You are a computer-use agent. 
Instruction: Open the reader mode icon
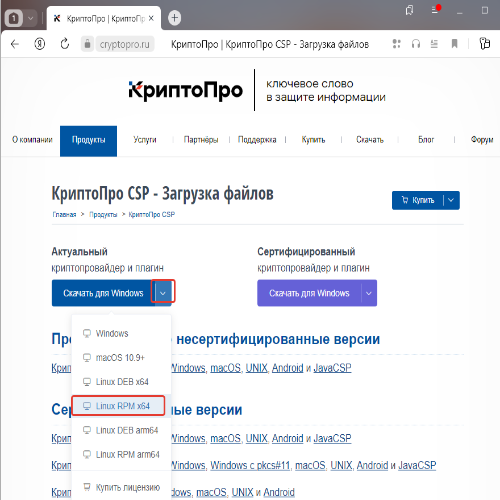pyautogui.click(x=434, y=44)
